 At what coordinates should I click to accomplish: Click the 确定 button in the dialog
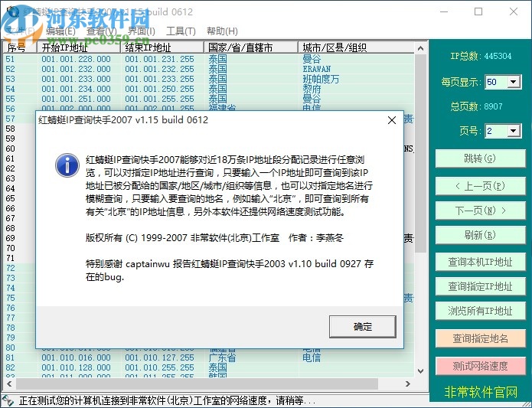[362, 327]
